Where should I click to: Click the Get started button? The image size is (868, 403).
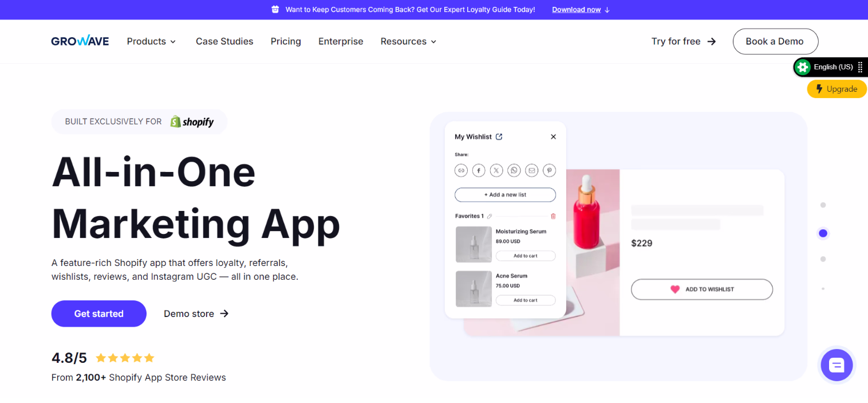coord(99,314)
